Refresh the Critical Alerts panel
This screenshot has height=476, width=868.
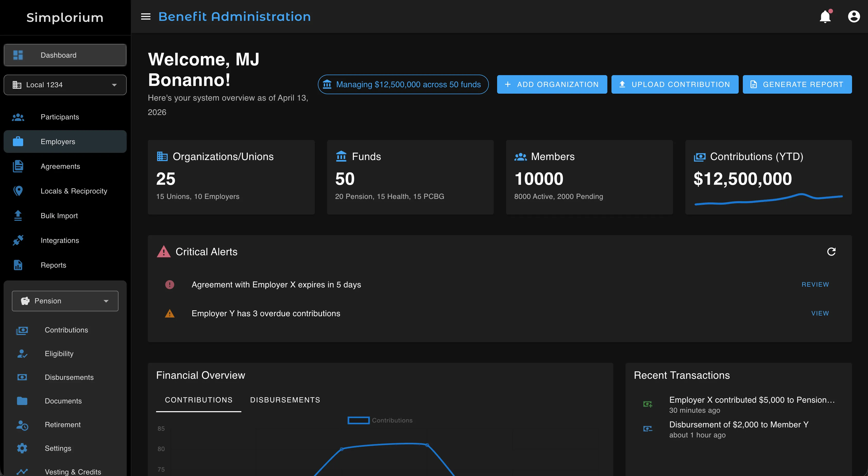832,251
